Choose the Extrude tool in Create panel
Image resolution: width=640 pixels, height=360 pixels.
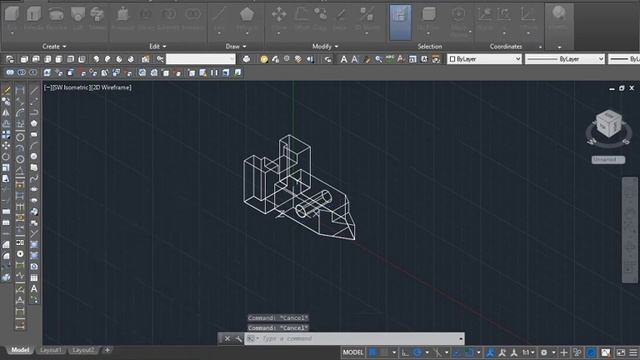[33, 19]
